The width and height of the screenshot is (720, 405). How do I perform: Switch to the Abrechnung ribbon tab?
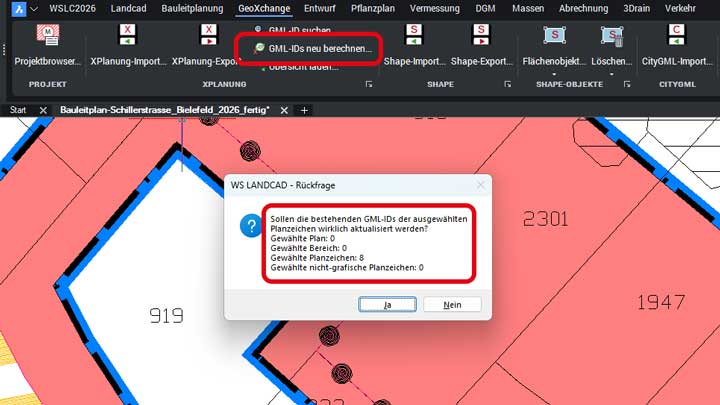(x=584, y=8)
